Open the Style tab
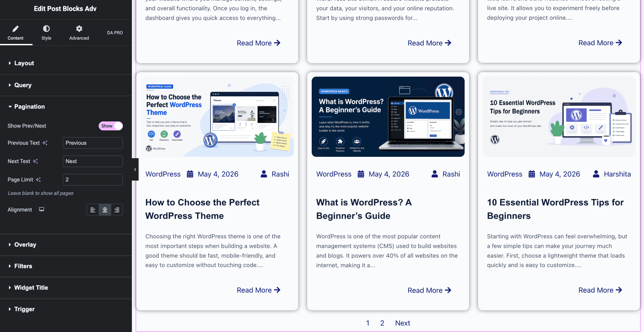 (x=46, y=33)
